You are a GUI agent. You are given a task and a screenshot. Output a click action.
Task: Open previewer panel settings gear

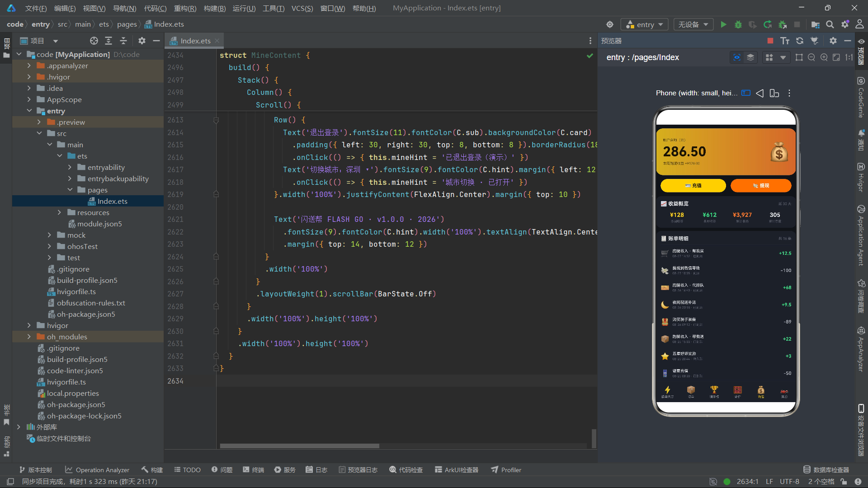pos(833,41)
